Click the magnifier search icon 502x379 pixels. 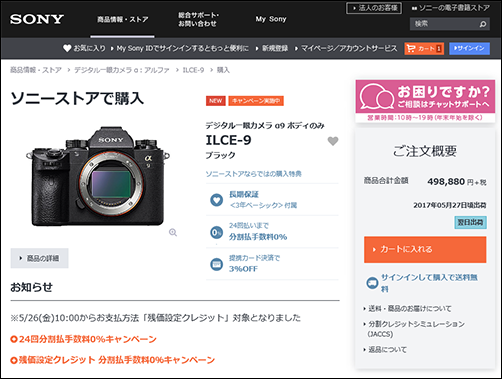(483, 24)
